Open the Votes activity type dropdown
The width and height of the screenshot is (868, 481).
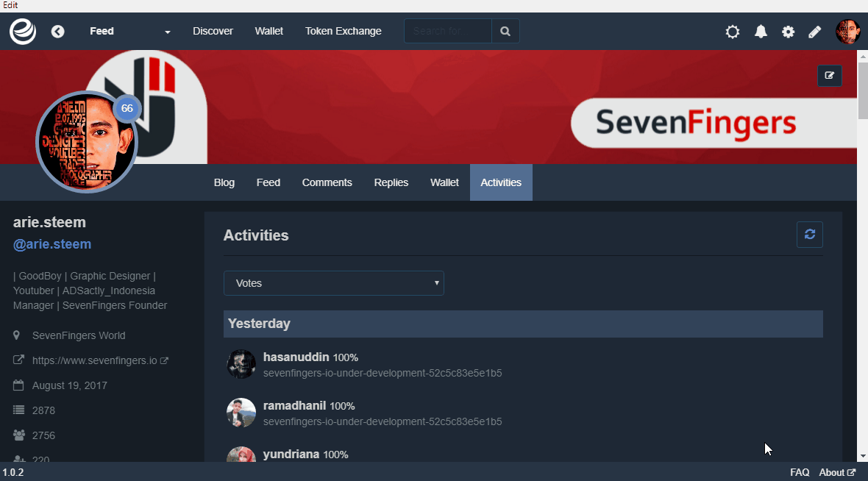click(334, 283)
